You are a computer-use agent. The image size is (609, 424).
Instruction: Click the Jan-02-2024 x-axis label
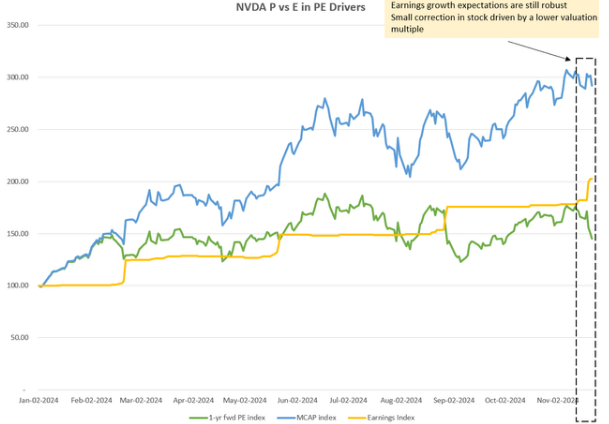(38, 400)
